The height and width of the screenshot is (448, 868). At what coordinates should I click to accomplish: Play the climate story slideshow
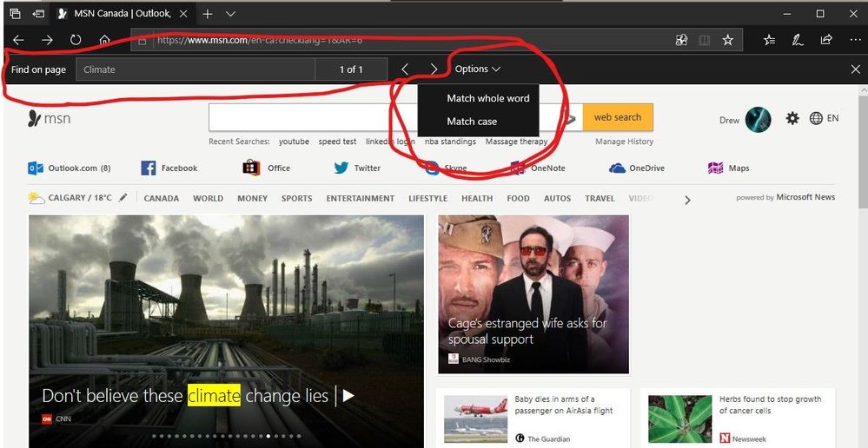[348, 396]
